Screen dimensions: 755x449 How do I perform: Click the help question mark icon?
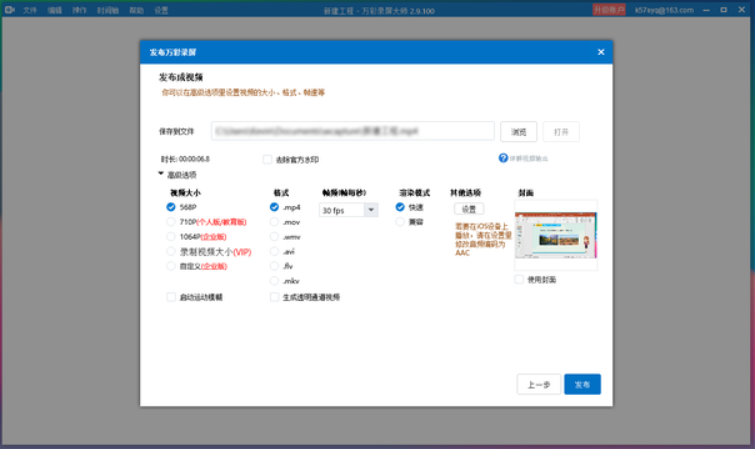tap(503, 158)
